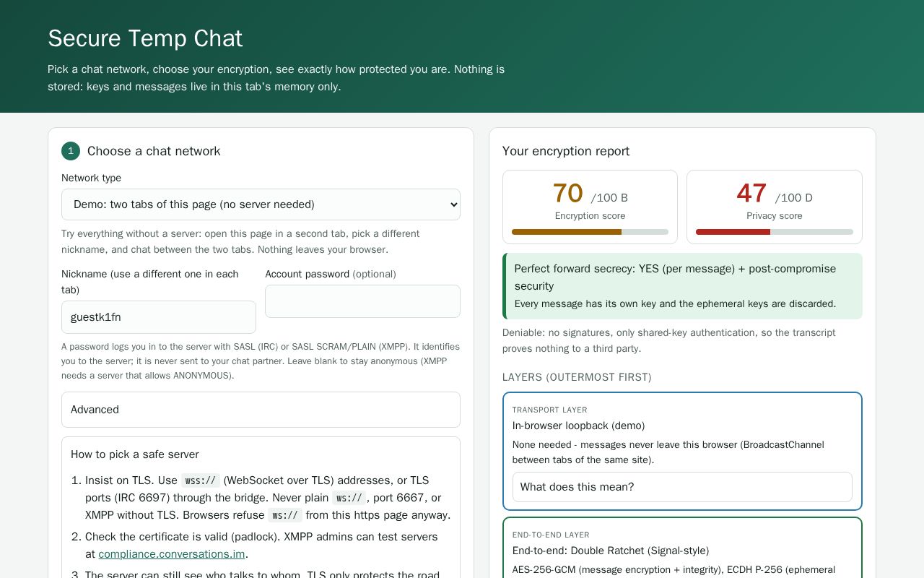
Task: Click the '47' privacy score value
Action: point(751,194)
